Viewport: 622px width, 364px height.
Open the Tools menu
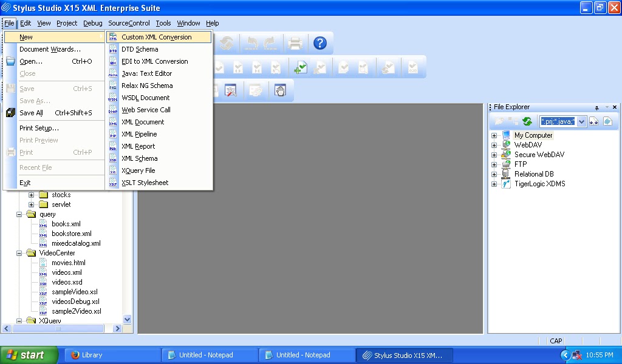tap(163, 23)
